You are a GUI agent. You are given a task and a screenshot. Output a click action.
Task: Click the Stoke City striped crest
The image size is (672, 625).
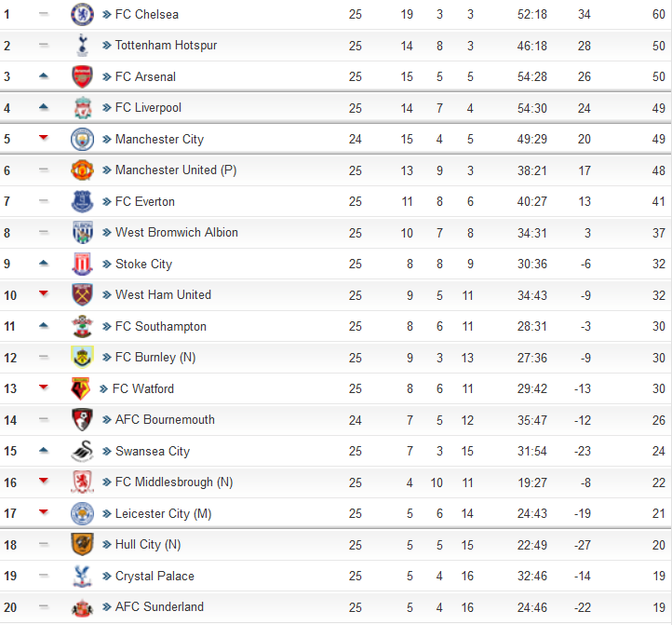[x=82, y=264]
